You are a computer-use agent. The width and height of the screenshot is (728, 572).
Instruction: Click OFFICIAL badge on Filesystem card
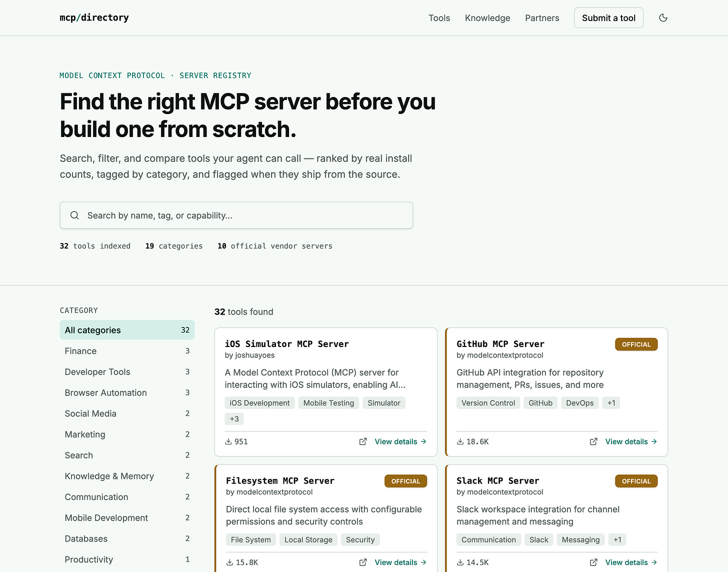pyautogui.click(x=405, y=481)
